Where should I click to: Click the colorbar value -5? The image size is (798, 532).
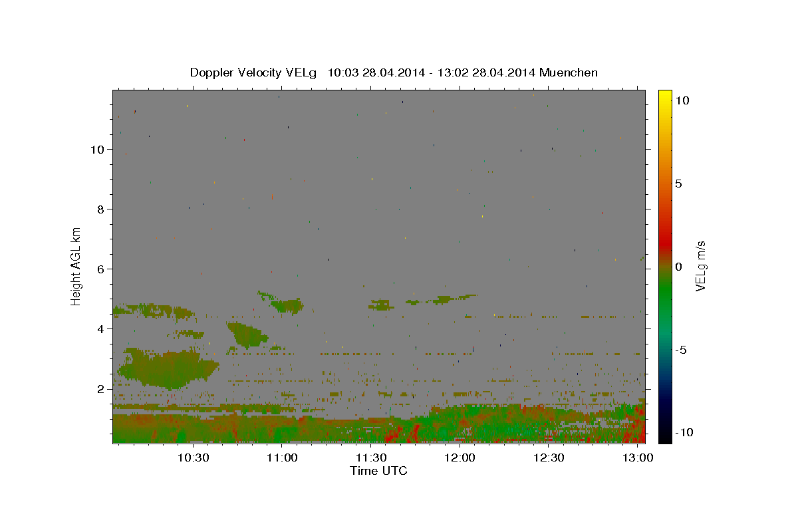[681, 350]
